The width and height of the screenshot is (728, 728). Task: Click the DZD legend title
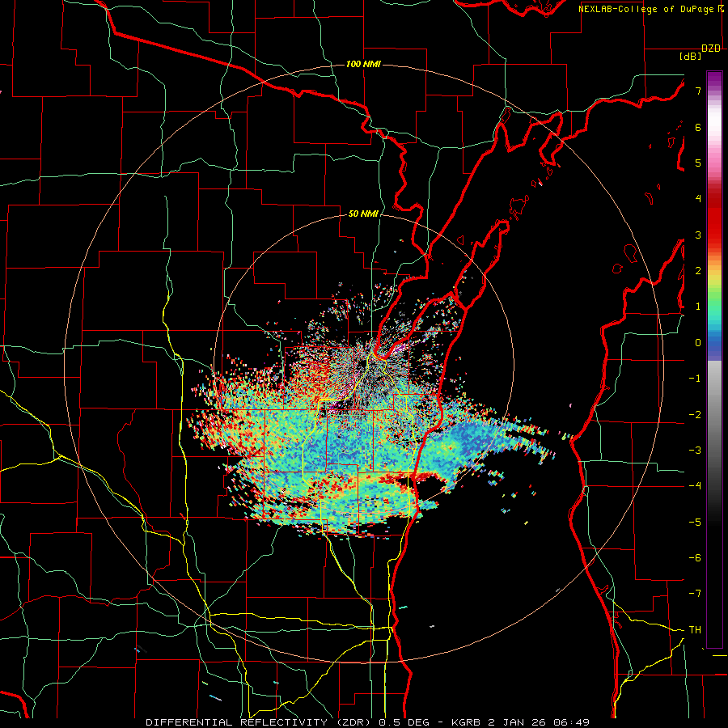(x=711, y=49)
